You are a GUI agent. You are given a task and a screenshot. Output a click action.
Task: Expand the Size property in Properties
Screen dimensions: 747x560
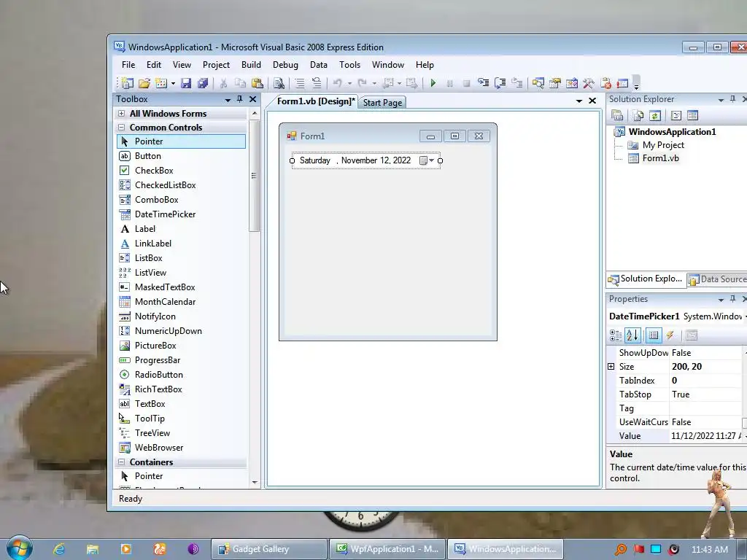(x=611, y=367)
